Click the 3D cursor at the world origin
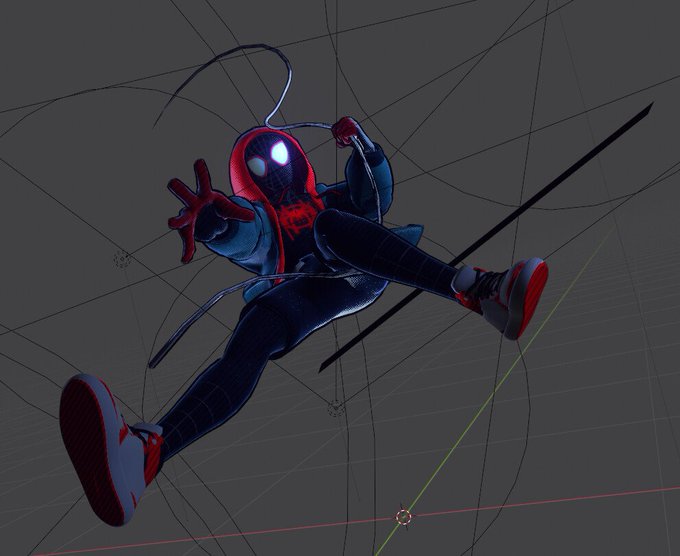The width and height of the screenshot is (680, 556). pyautogui.click(x=403, y=517)
